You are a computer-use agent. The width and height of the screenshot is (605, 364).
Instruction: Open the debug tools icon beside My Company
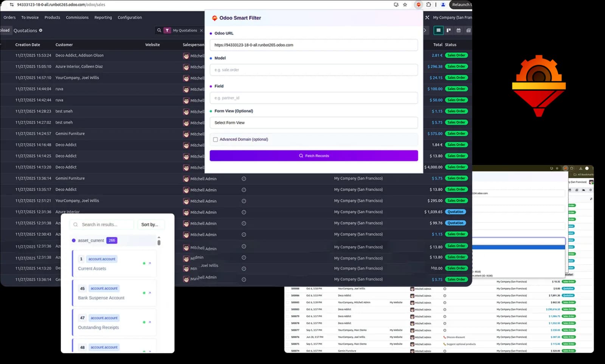coord(427,17)
